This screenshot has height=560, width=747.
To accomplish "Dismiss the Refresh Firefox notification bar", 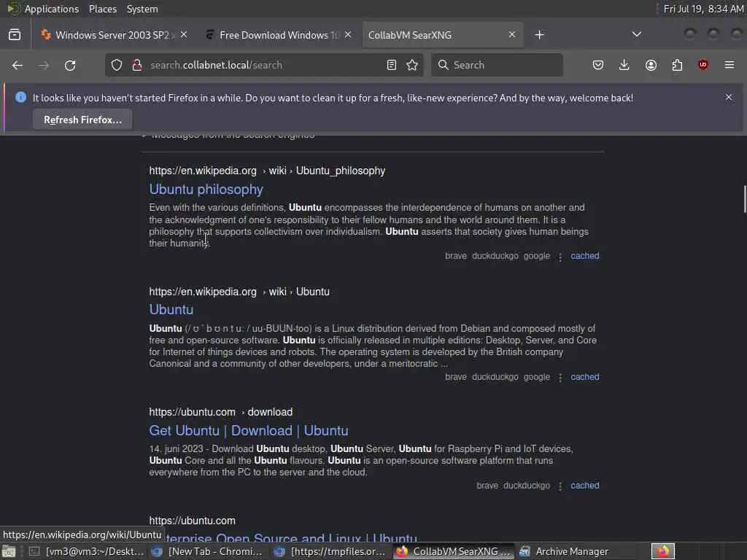I will click(729, 97).
